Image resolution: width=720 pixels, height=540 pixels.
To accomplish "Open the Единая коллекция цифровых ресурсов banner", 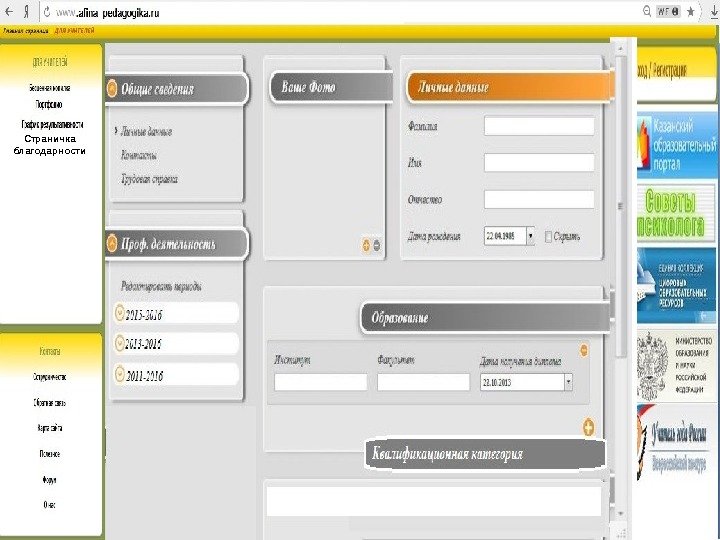I will click(677, 286).
